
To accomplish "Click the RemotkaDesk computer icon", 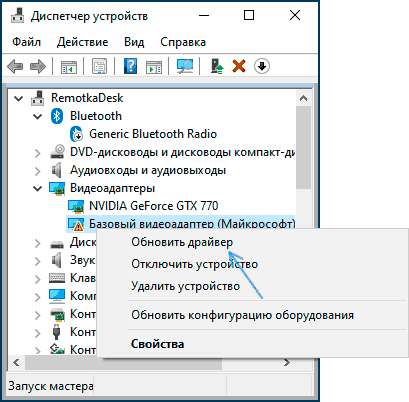I will pos(38,98).
